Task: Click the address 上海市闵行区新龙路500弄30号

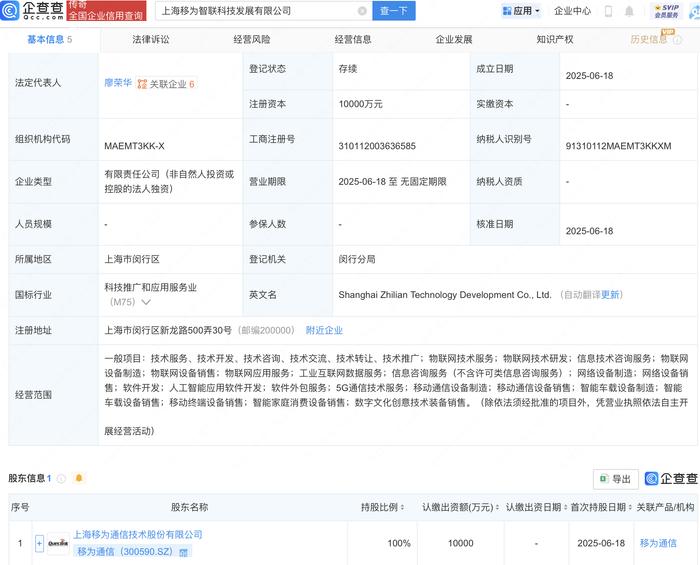Action: pos(168,330)
